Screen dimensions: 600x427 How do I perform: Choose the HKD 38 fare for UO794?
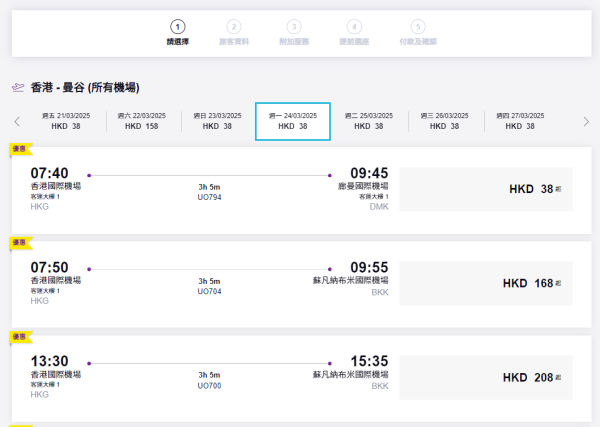pyautogui.click(x=486, y=189)
